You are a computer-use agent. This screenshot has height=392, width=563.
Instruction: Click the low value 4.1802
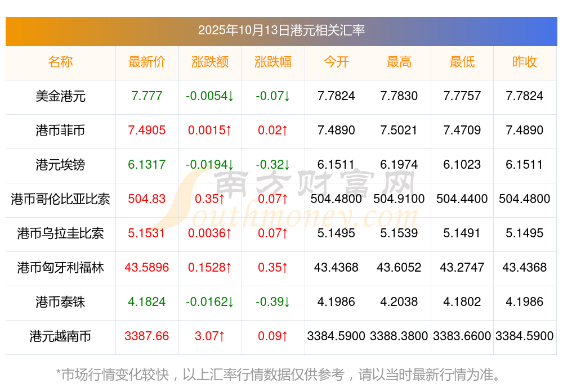[462, 302]
